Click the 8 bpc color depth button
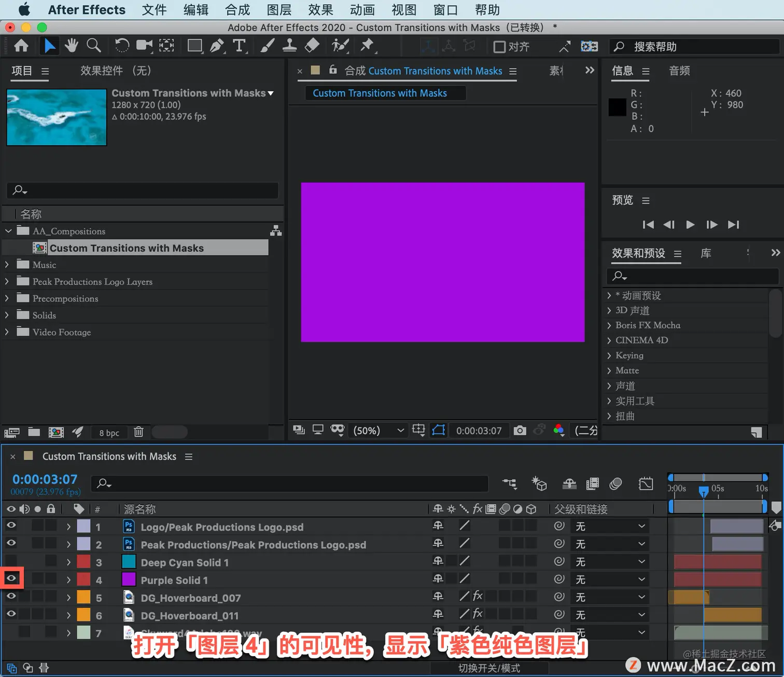Image resolution: width=784 pixels, height=677 pixels. 109,433
